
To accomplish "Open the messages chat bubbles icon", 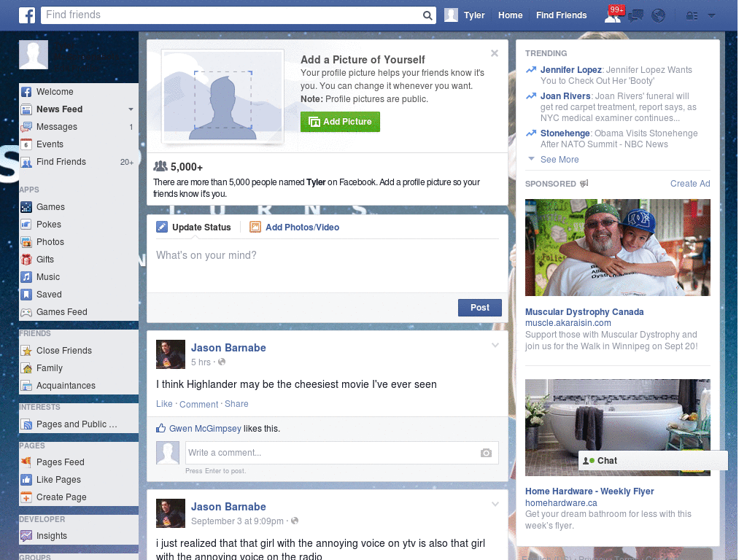I will [635, 16].
